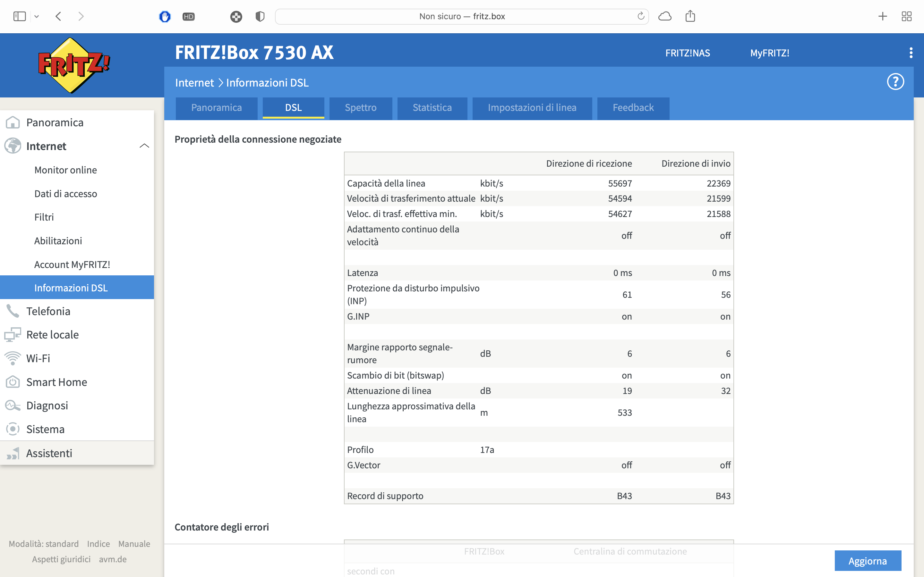Screen dimensions: 924x577
Task: Click the Rete locale network icon
Action: (13, 335)
